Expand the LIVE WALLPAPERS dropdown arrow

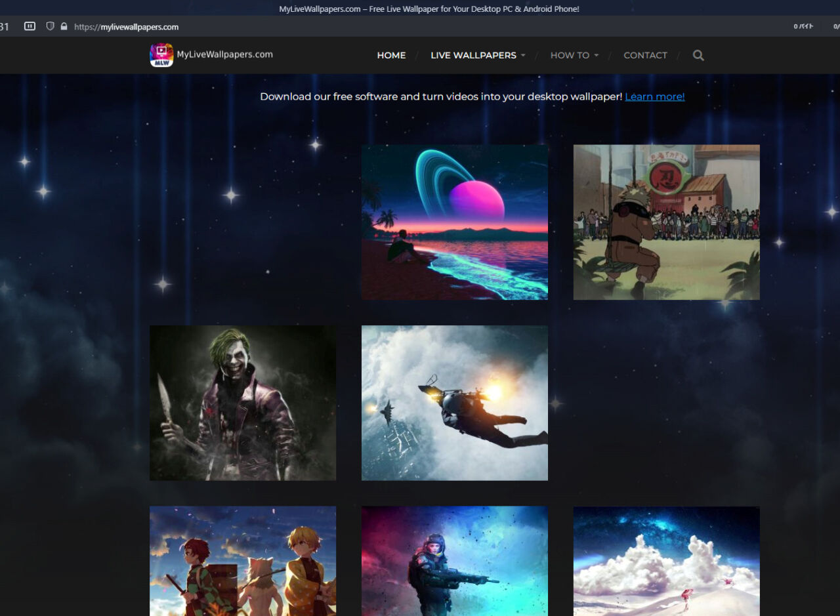pos(523,56)
